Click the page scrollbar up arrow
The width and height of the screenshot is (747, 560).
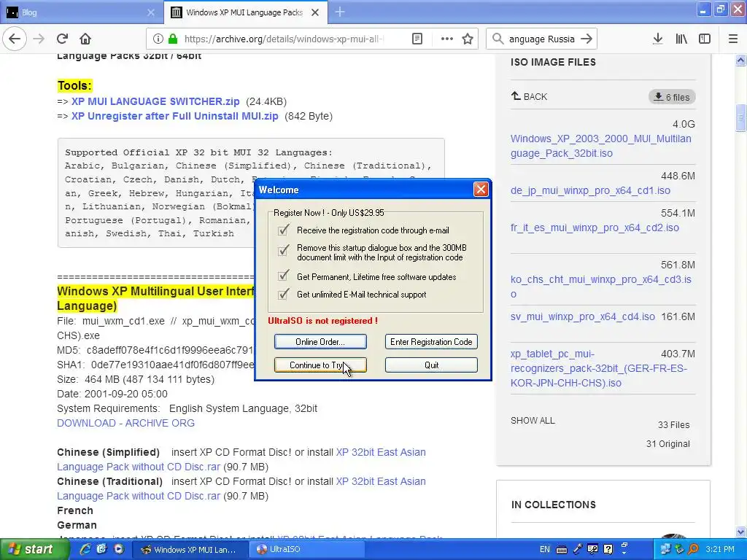(x=740, y=60)
